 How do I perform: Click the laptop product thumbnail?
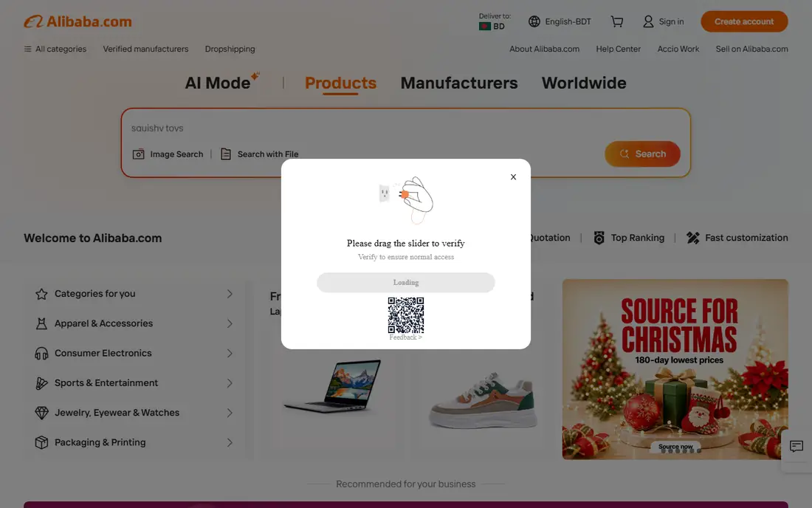(332, 385)
